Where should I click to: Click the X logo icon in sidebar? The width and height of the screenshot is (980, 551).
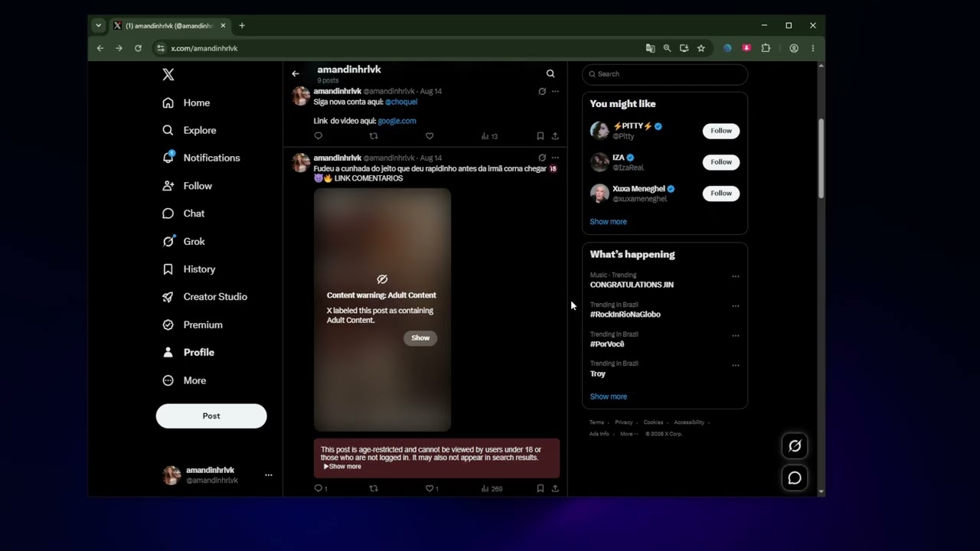(168, 74)
